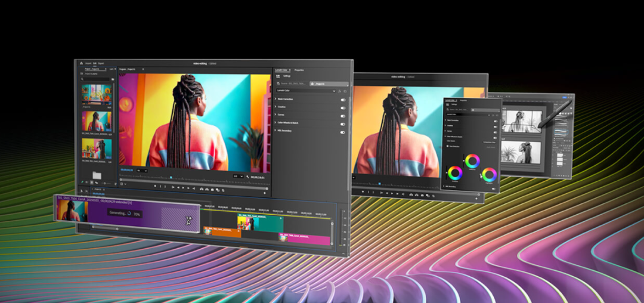Expand the Curves section chevron
This screenshot has width=644, height=303.
[x=275, y=115]
